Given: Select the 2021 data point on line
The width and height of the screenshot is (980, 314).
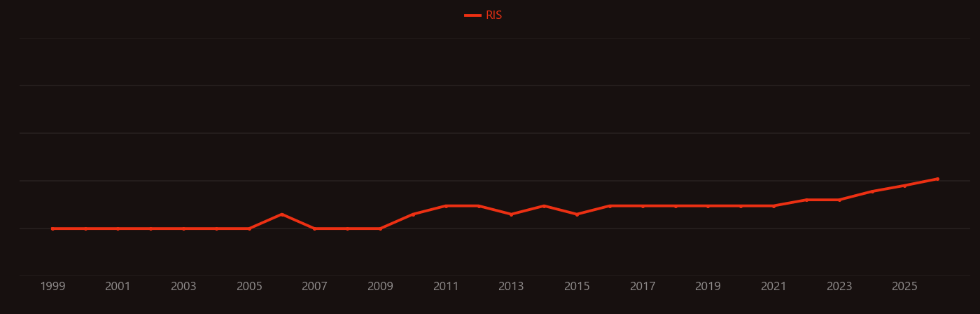Looking at the screenshot, I should click(773, 206).
